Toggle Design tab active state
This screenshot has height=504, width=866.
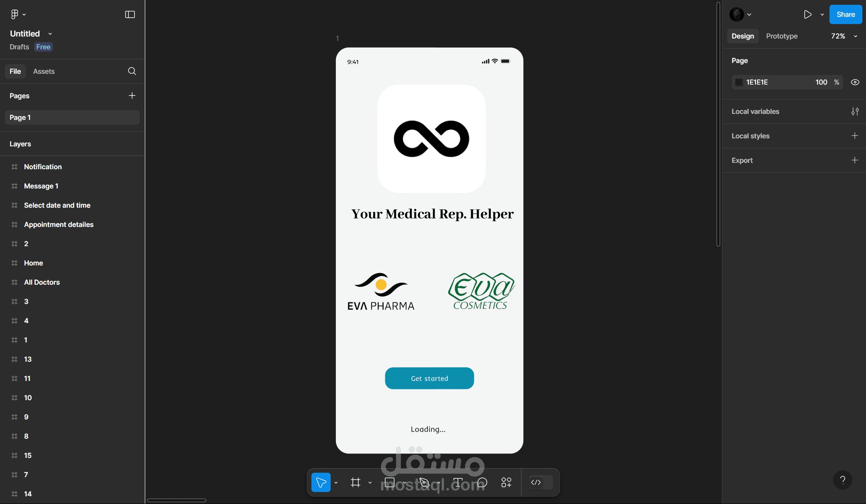point(743,36)
